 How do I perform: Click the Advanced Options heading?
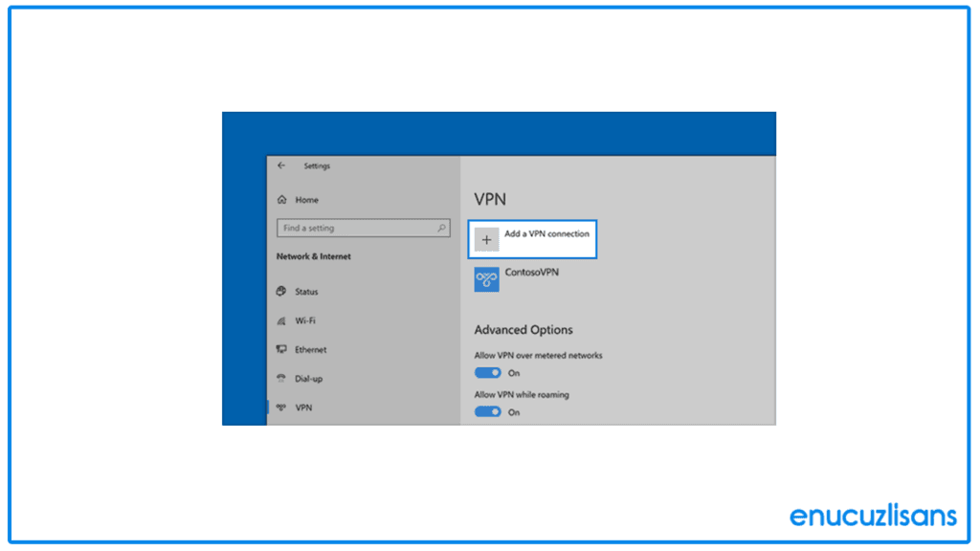click(523, 329)
